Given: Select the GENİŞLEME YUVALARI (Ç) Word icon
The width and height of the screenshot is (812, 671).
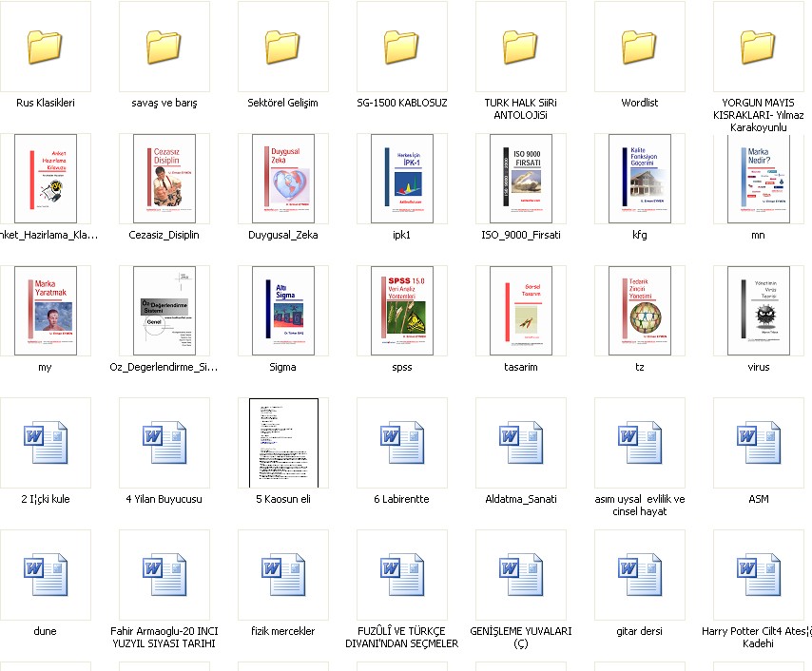Looking at the screenshot, I should click(x=521, y=574).
